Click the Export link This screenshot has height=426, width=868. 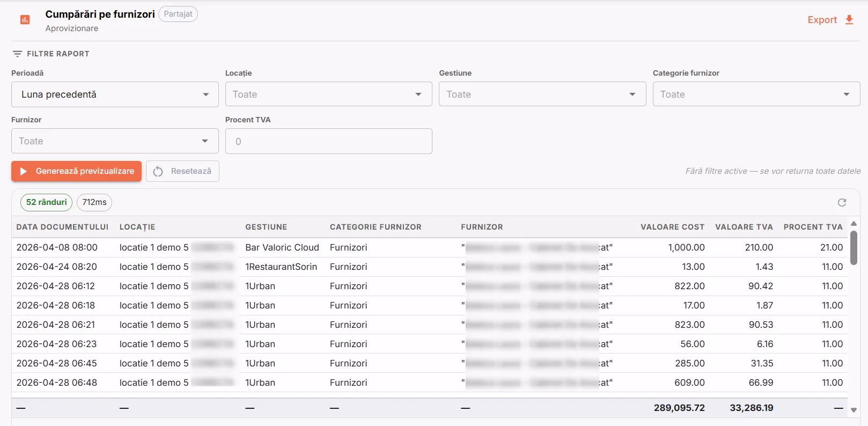point(822,20)
